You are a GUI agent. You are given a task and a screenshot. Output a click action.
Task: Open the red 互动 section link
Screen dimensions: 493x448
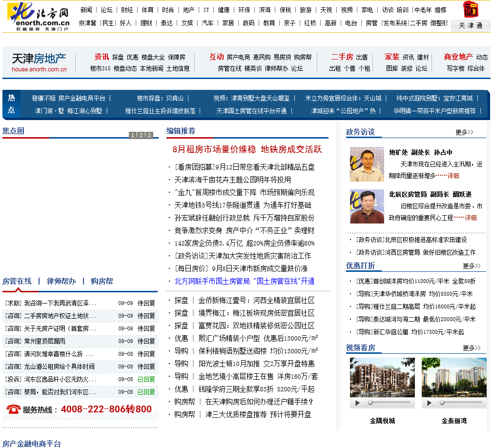click(216, 57)
